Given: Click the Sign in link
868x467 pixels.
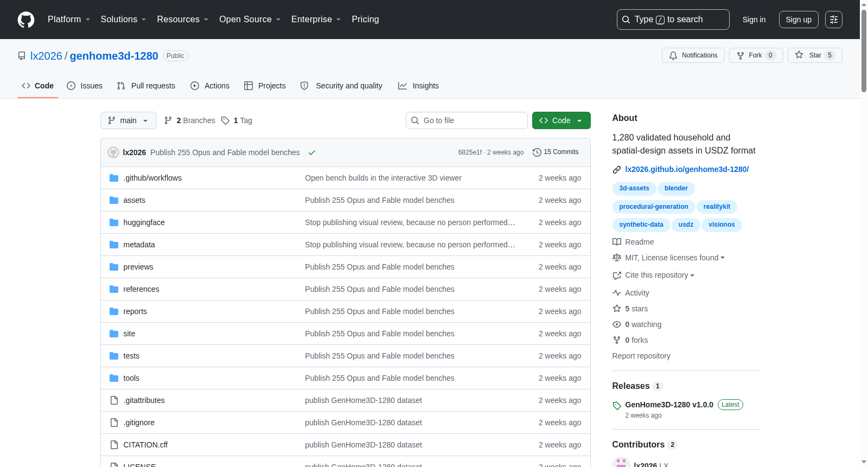Looking at the screenshot, I should [x=754, y=20].
